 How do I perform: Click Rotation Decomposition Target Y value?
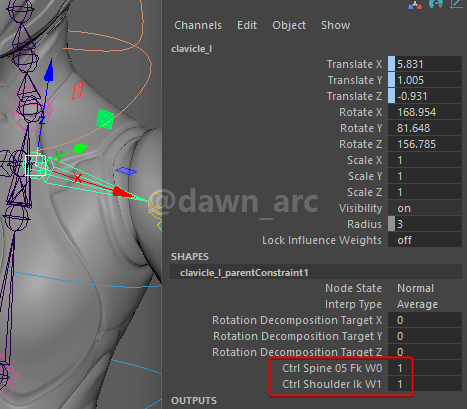[425, 336]
